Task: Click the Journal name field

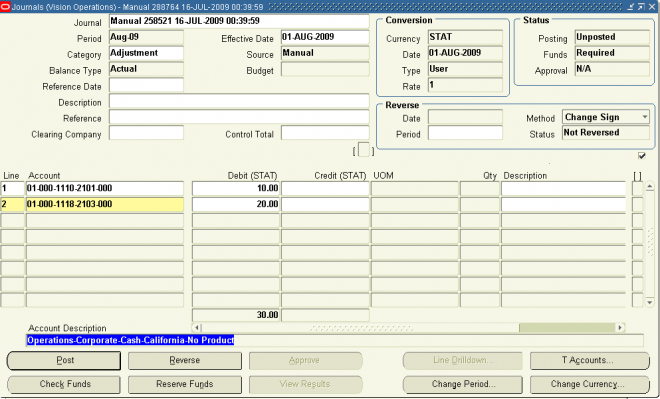Action: pyautogui.click(x=239, y=21)
